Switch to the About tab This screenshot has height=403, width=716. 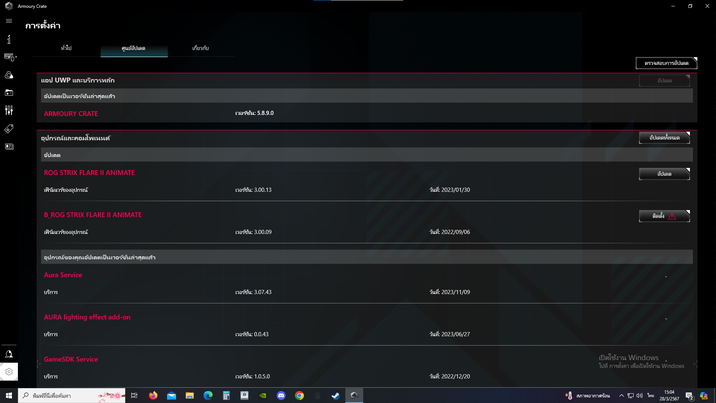tap(200, 48)
